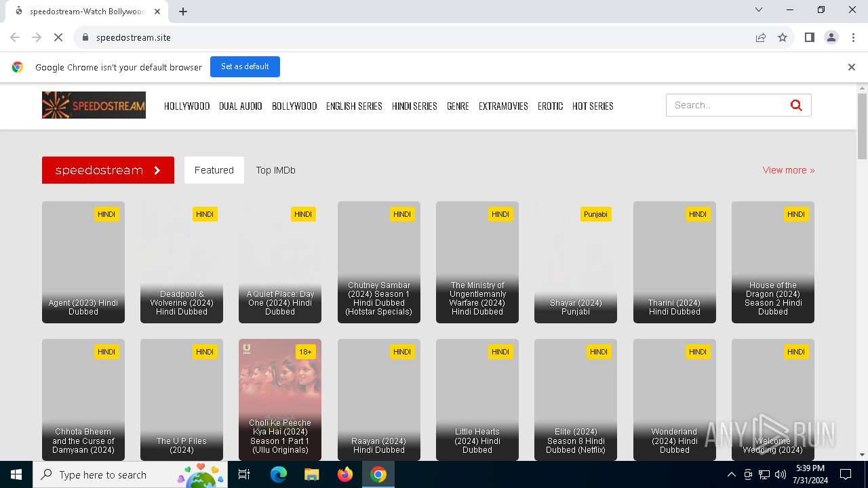The image size is (868, 488).
Task: Stop the page loading
Action: (58, 37)
